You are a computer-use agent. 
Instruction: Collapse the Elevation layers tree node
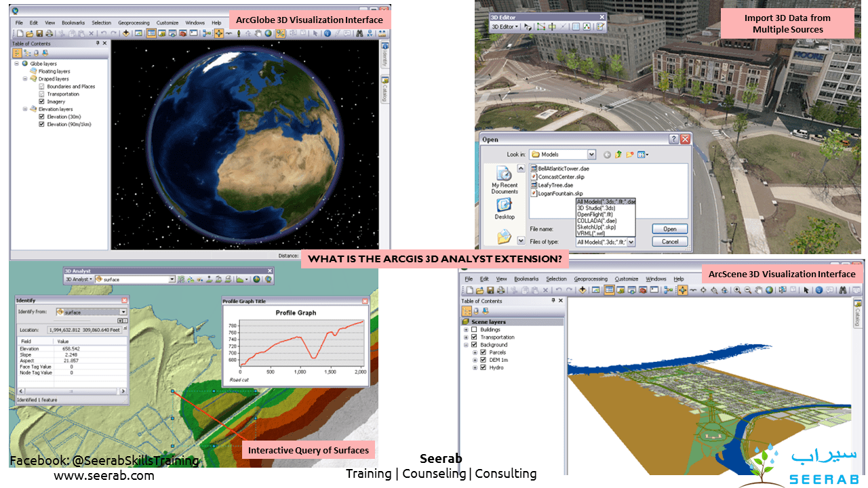pos(24,109)
